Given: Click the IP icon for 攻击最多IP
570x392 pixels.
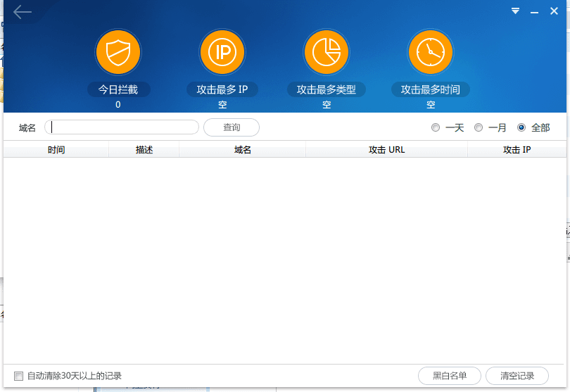Looking at the screenshot, I should [x=222, y=52].
